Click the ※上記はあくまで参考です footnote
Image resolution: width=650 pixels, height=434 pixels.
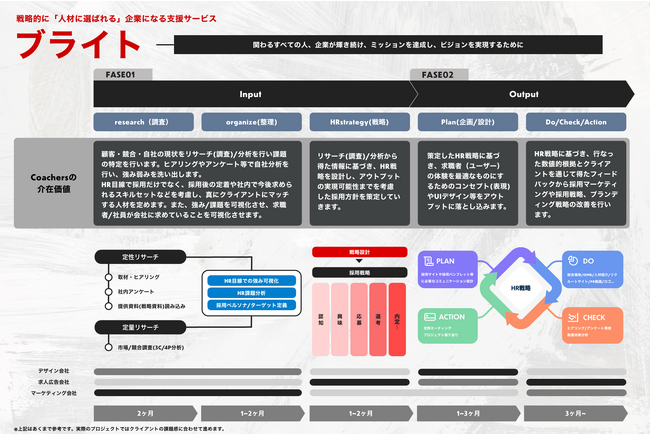[119, 429]
